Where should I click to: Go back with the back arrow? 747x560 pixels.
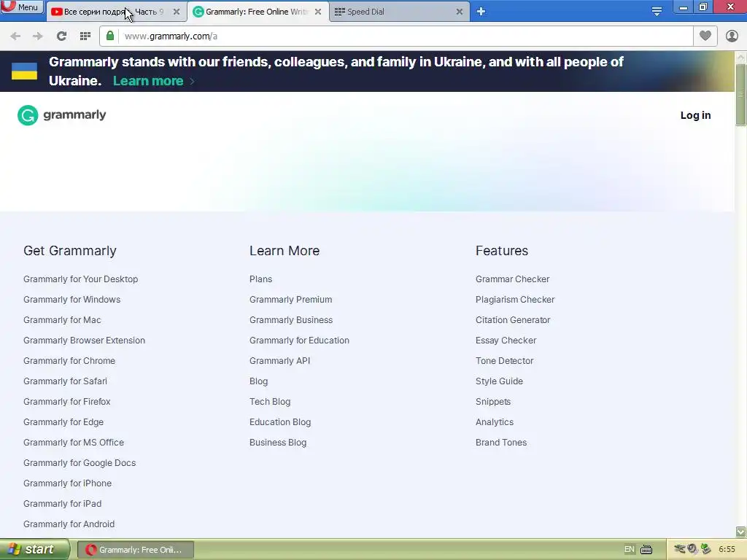pyautogui.click(x=15, y=36)
